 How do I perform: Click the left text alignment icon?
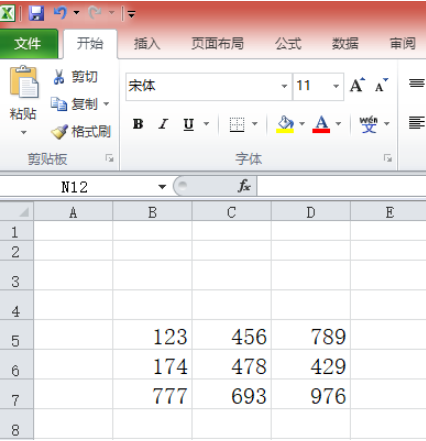point(417,123)
